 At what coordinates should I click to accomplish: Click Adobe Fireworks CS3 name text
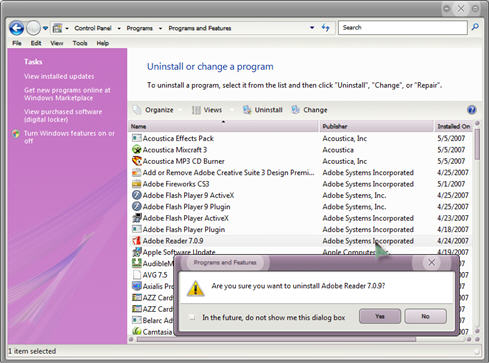pyautogui.click(x=176, y=184)
